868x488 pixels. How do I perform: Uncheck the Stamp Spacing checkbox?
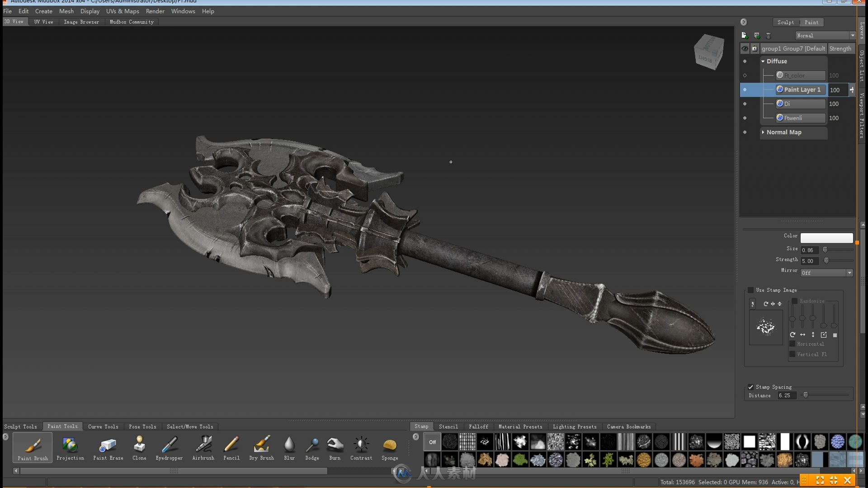(751, 387)
